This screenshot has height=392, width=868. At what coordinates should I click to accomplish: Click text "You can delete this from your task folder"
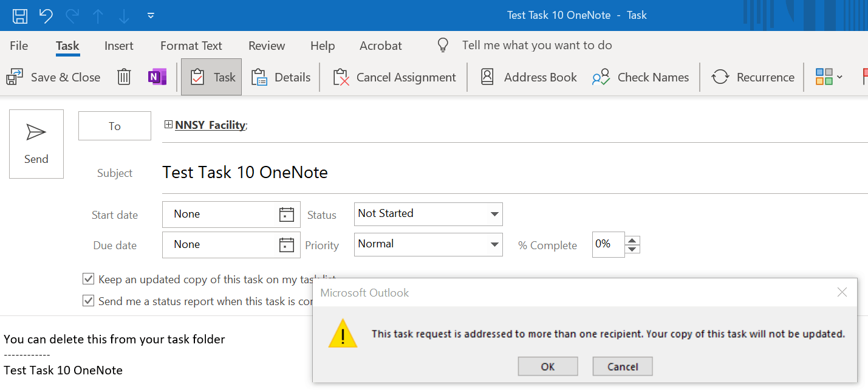pyautogui.click(x=114, y=339)
